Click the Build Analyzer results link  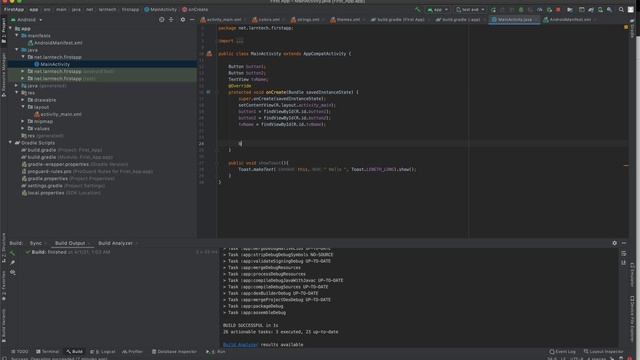(240, 344)
